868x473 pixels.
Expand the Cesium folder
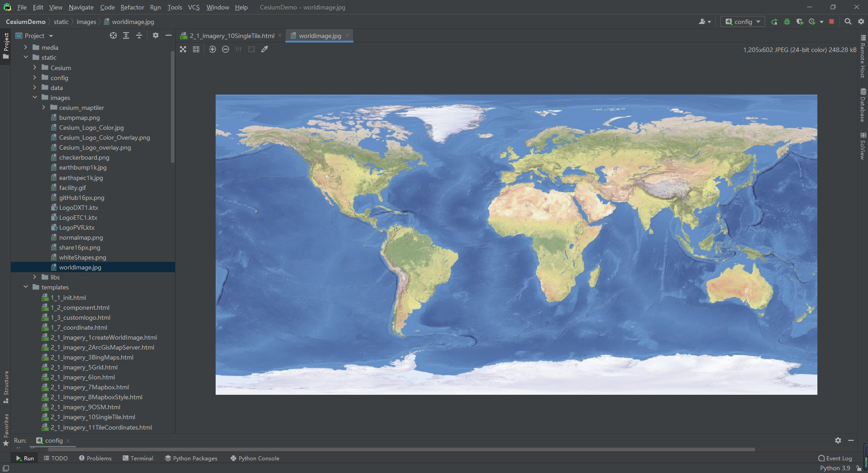click(x=35, y=68)
